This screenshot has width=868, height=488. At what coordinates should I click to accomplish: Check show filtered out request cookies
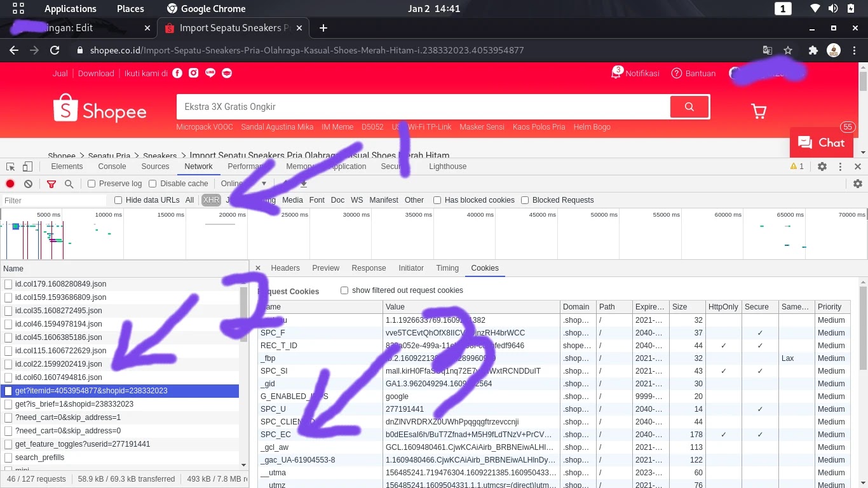[344, 290]
